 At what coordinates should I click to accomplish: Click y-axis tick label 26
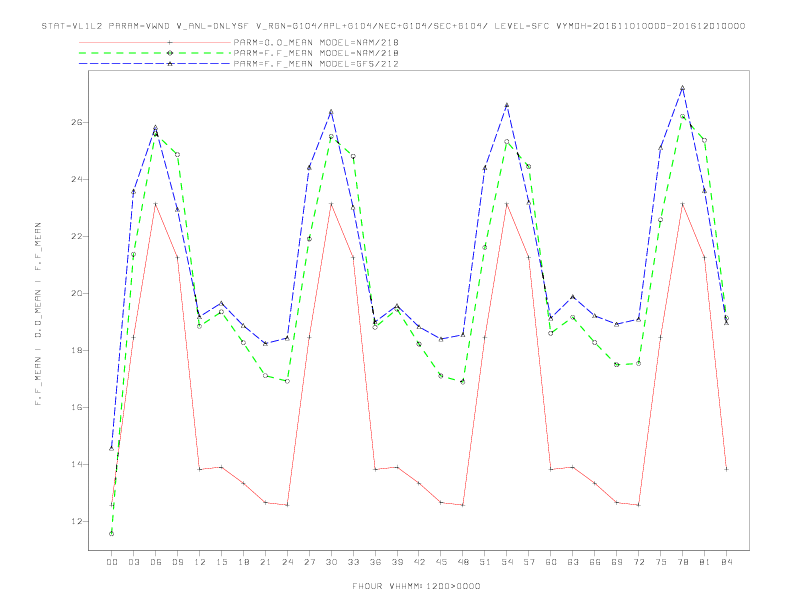coord(78,123)
